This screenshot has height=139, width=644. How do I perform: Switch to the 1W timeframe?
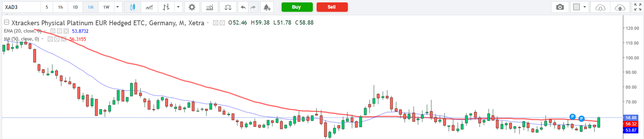(x=106, y=7)
